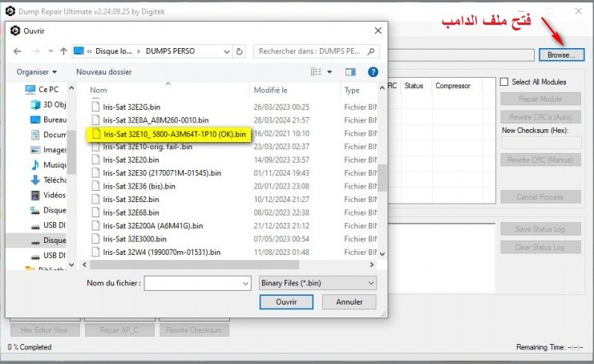Open the Musique folder in sidebar
Viewport: 594px width, 364px height.
(48, 165)
